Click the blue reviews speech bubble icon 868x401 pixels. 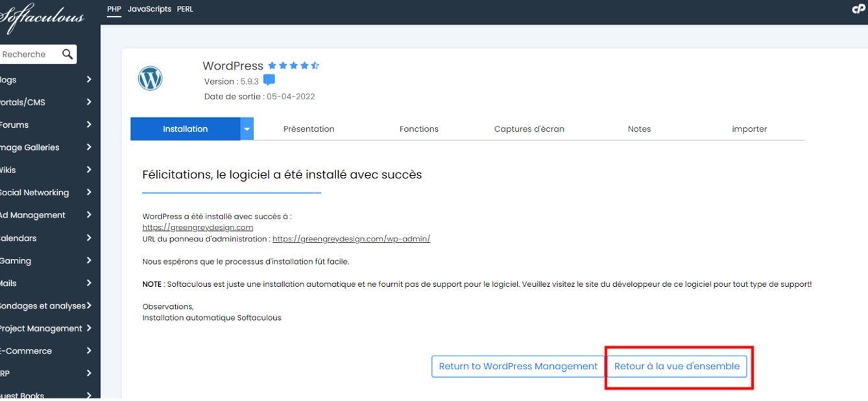click(x=269, y=80)
